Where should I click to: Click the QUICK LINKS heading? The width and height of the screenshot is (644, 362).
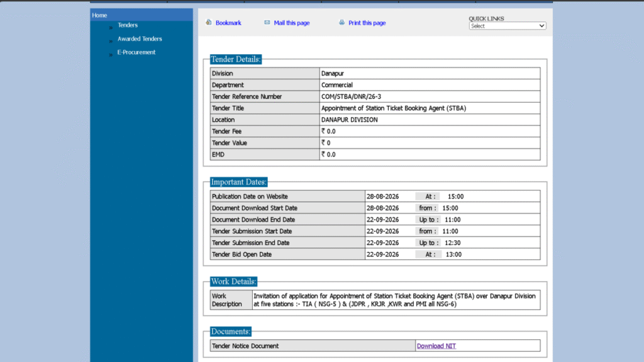(486, 18)
